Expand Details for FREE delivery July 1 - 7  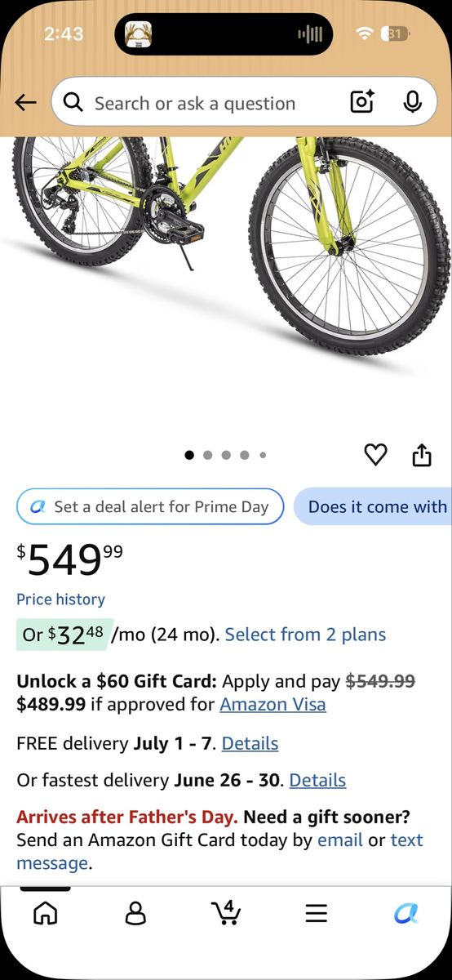coord(250,743)
